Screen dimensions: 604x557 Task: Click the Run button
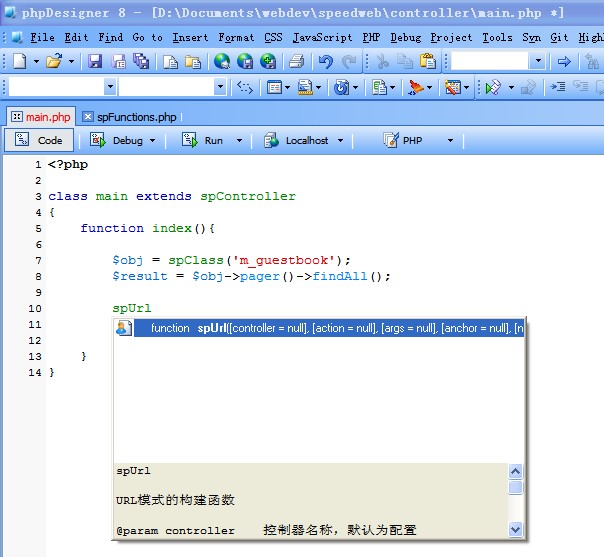coord(203,141)
